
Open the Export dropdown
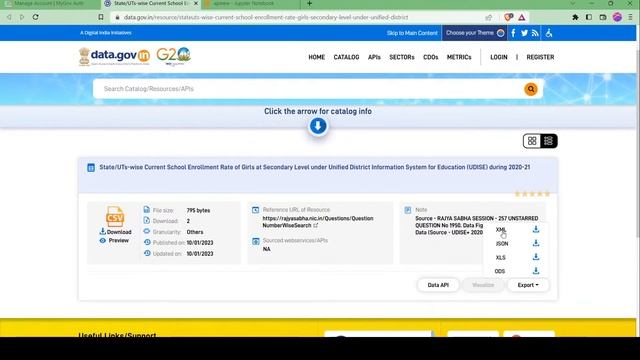[528, 285]
